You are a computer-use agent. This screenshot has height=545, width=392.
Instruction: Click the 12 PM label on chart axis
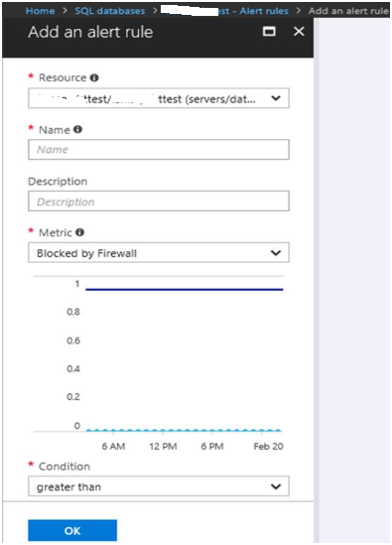point(163,447)
